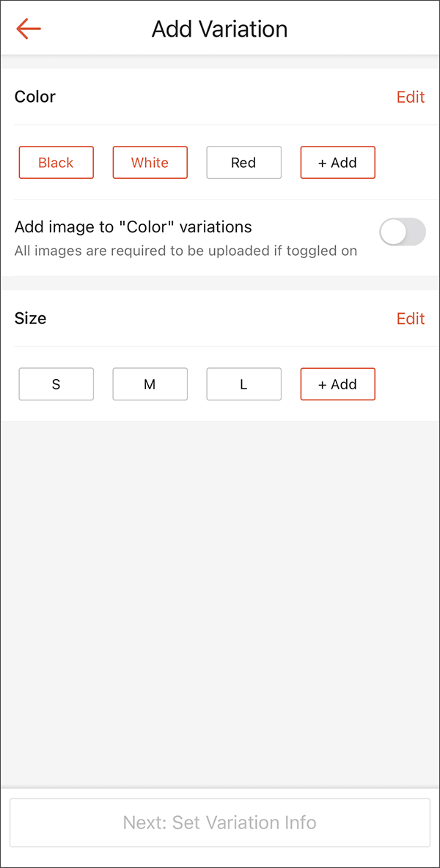
Task: Deselect the White color chip
Action: (x=150, y=162)
